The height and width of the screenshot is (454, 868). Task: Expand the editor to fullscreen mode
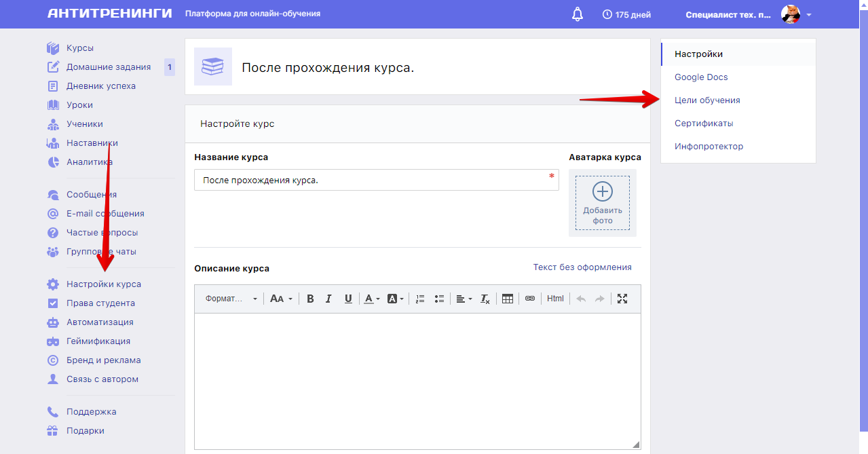tap(623, 298)
